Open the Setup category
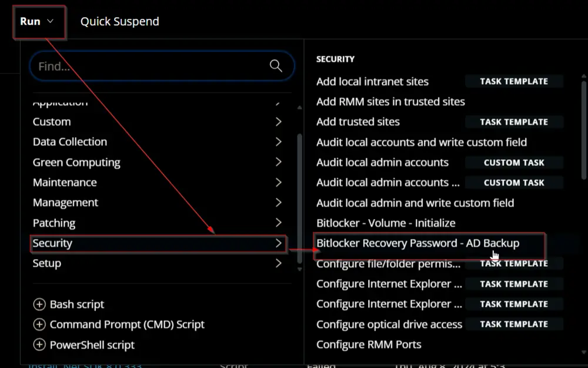The height and width of the screenshot is (368, 588). [159, 263]
